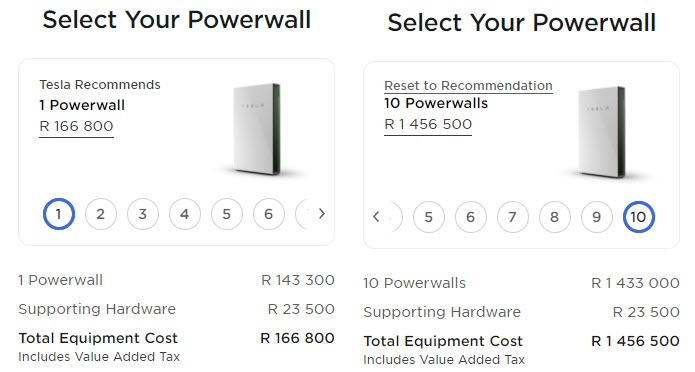The height and width of the screenshot is (372, 695).
Task: Select 7 Powerwalls in the right selector
Action: (512, 217)
